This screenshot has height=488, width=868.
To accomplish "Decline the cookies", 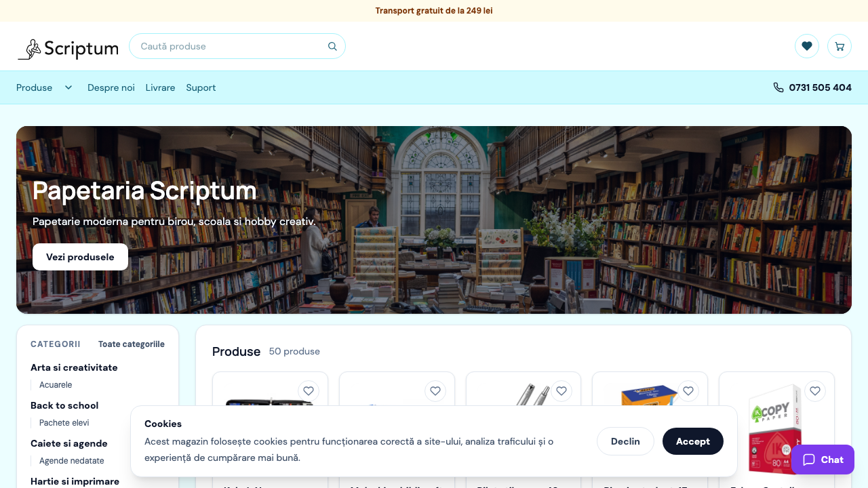I will [625, 441].
